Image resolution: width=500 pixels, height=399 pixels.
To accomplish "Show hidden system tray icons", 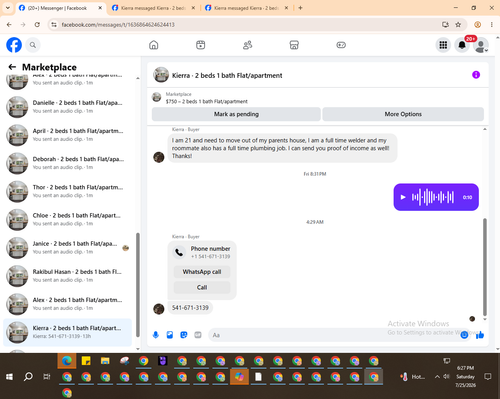I will [437, 377].
